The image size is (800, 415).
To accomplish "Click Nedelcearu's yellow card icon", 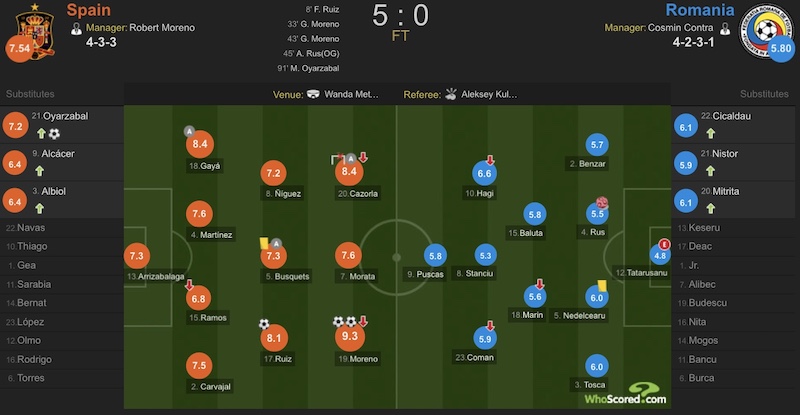I will 602,285.
